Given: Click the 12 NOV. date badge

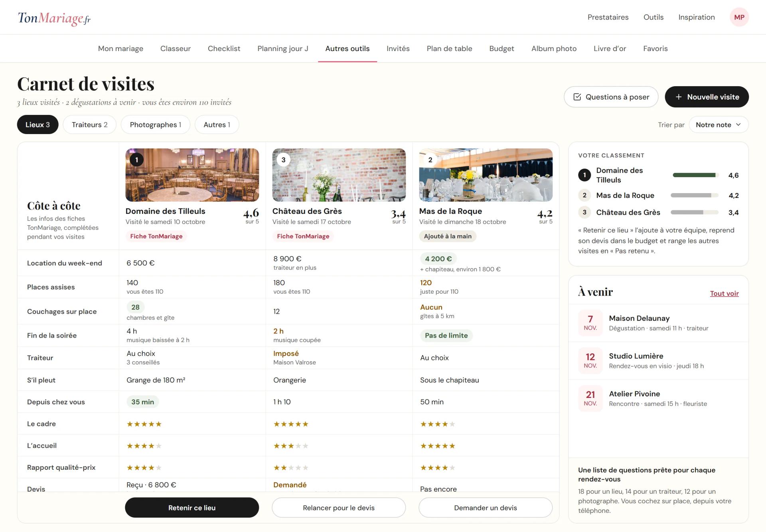Looking at the screenshot, I should (590, 360).
